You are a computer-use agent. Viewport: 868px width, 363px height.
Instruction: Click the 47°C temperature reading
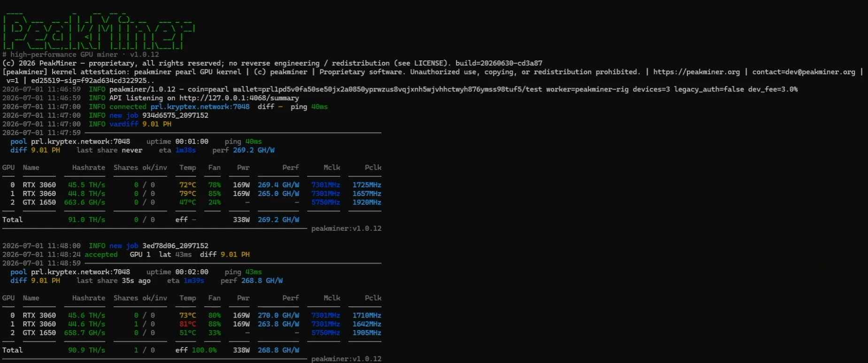(188, 203)
